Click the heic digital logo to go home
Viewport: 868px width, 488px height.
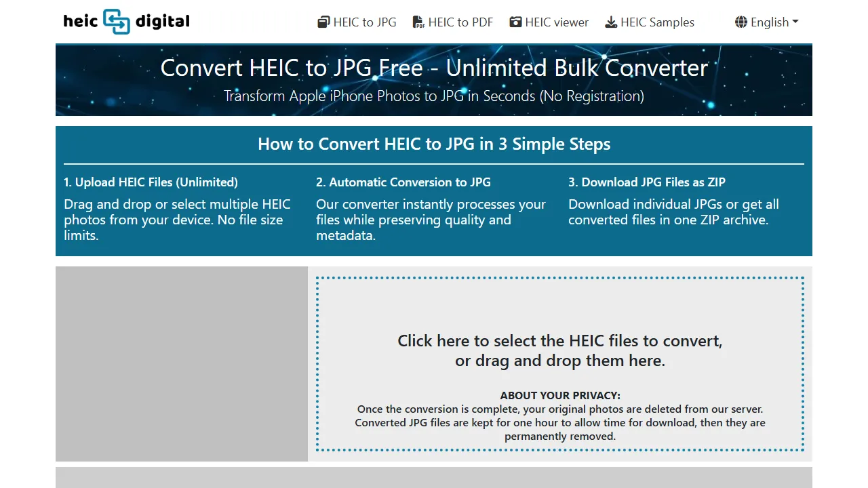coord(126,21)
